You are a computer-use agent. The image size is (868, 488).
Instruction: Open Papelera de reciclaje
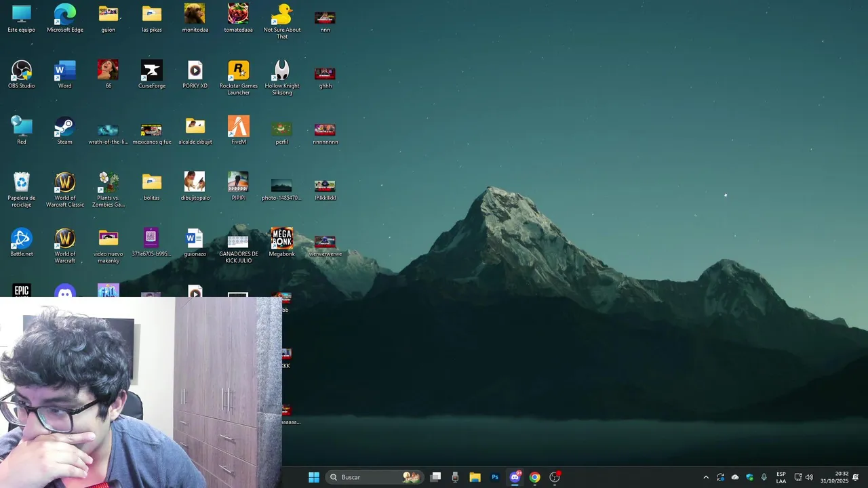[x=22, y=190]
